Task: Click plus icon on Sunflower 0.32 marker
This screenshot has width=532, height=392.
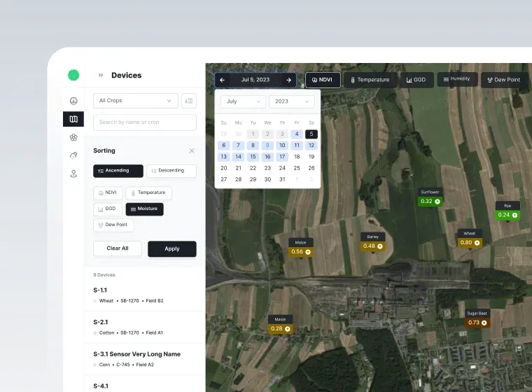Action: tap(437, 202)
